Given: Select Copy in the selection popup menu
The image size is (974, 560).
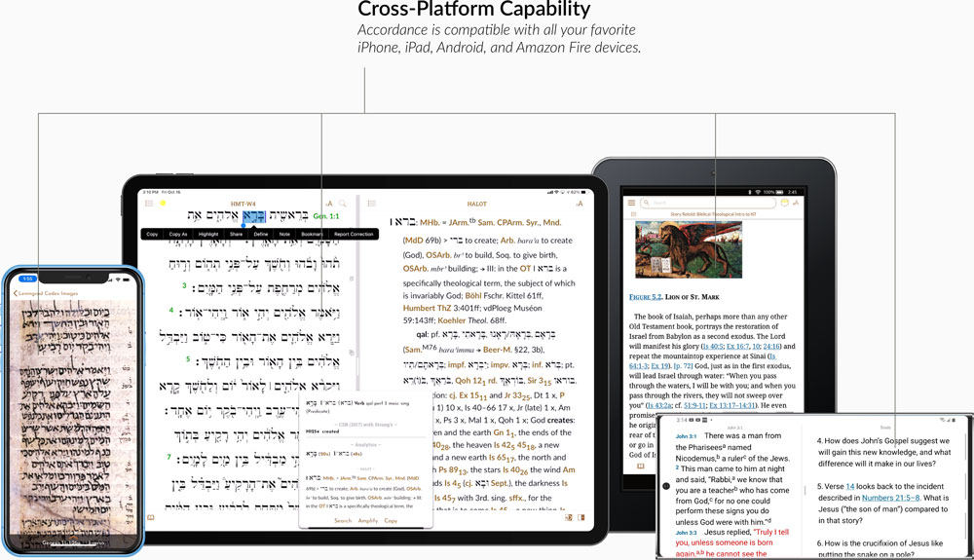Looking at the screenshot, I should (152, 234).
